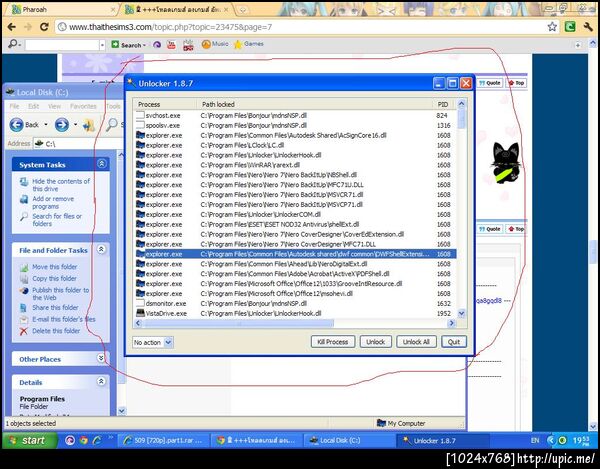Switch to Local Disk (C:) taskbar item

(x=349, y=440)
